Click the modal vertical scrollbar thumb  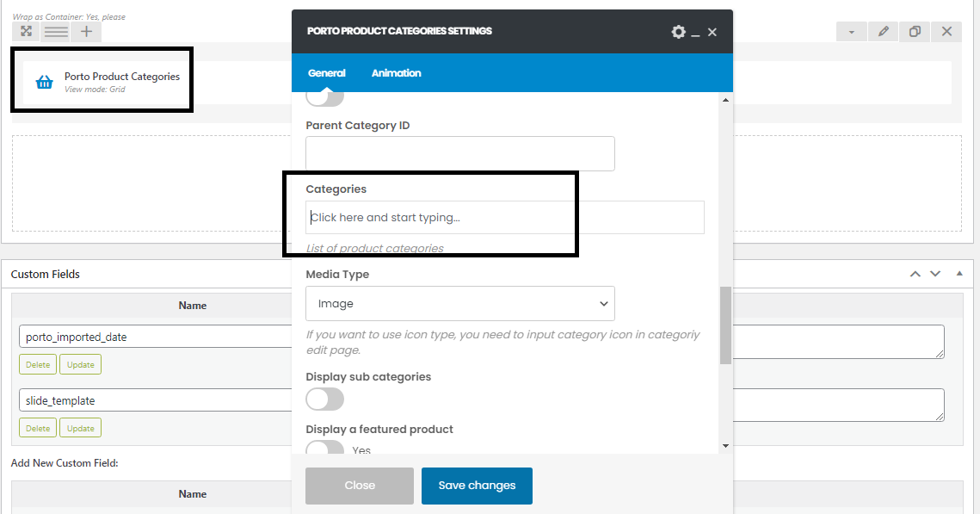coord(725,325)
